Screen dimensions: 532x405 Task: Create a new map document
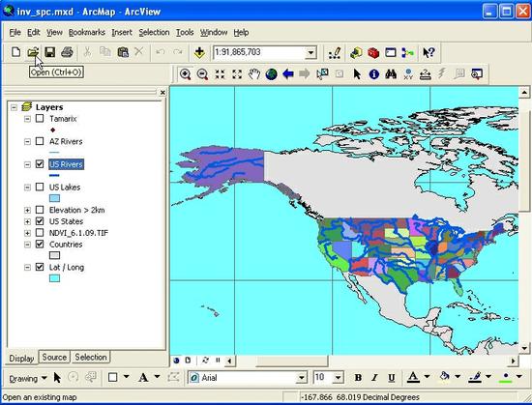coord(15,52)
